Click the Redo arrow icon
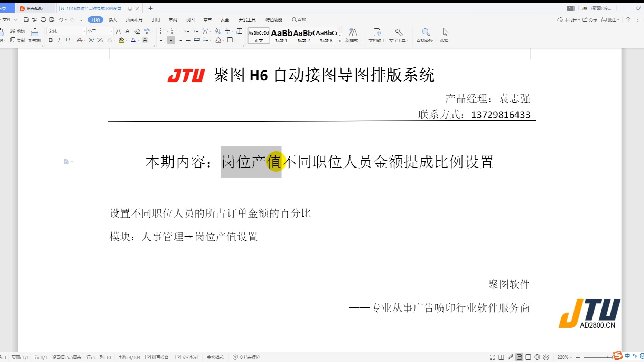Image resolution: width=644 pixels, height=362 pixels. [x=72, y=20]
